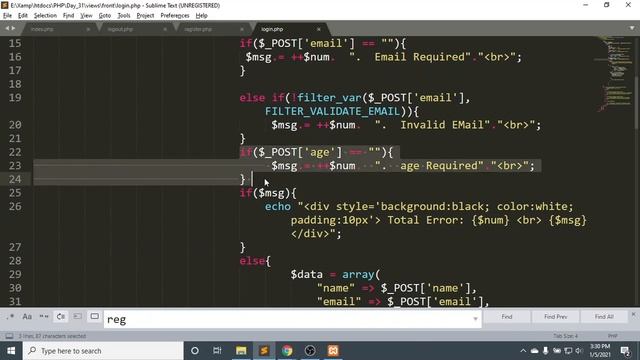The height and width of the screenshot is (360, 640).
Task: Open the notification center icon
Action: click(x=625, y=351)
